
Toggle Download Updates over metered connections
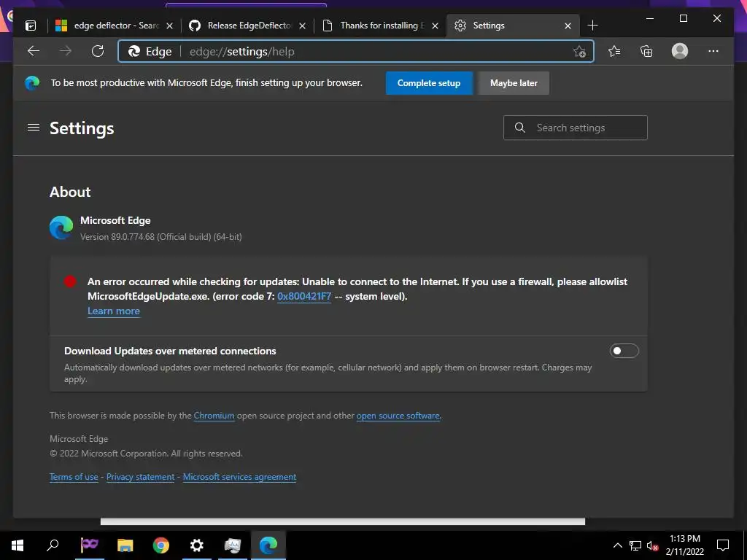coord(624,351)
